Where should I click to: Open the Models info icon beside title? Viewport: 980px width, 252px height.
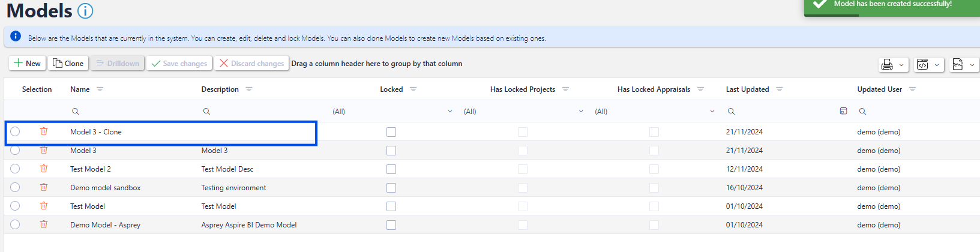point(85,11)
